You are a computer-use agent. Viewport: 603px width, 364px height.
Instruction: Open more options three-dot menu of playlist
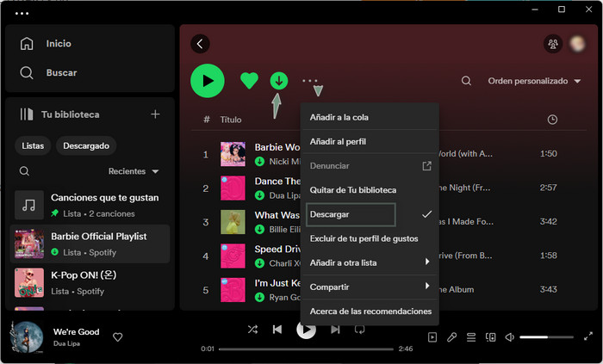click(x=310, y=81)
